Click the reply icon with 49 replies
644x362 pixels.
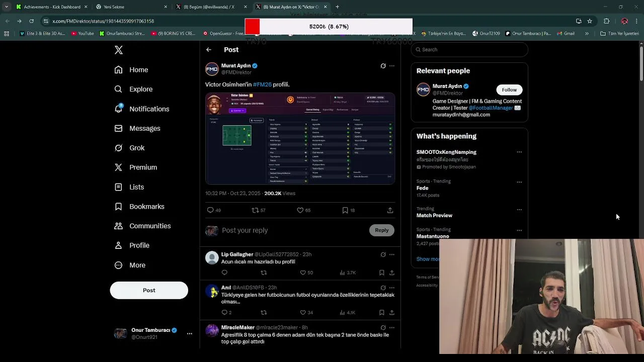(x=210, y=210)
